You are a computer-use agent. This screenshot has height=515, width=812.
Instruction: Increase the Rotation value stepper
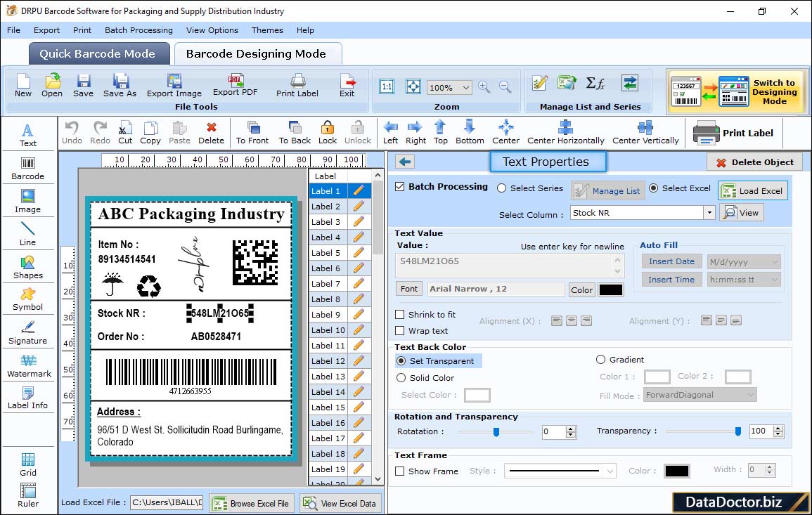click(x=571, y=429)
